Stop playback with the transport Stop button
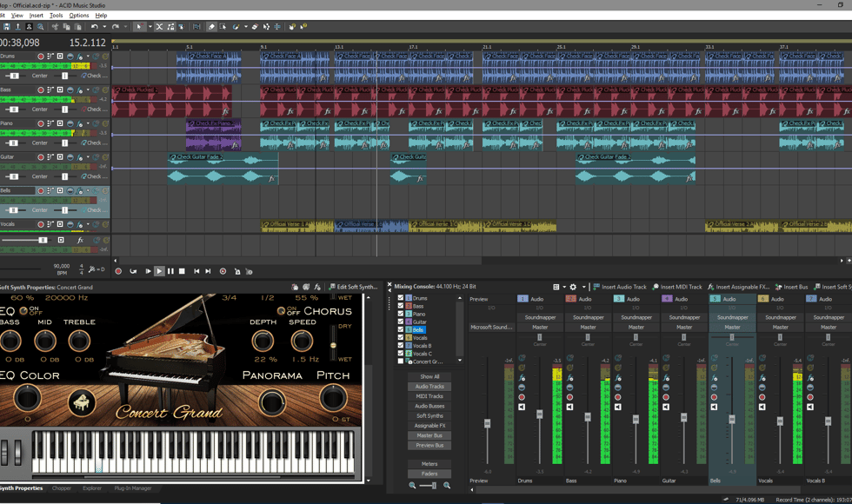Viewport: 852px width, 504px height. (182, 271)
